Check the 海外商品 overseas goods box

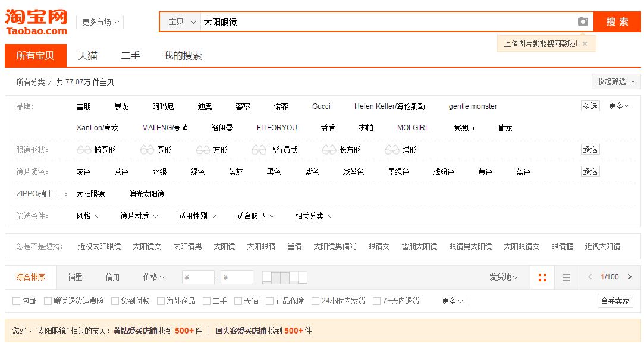coord(161,301)
